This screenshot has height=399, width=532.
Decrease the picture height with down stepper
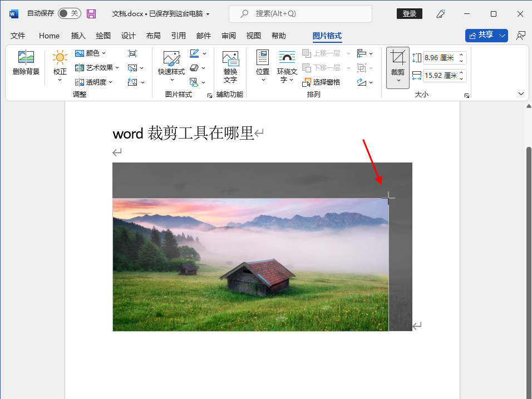(461, 61)
